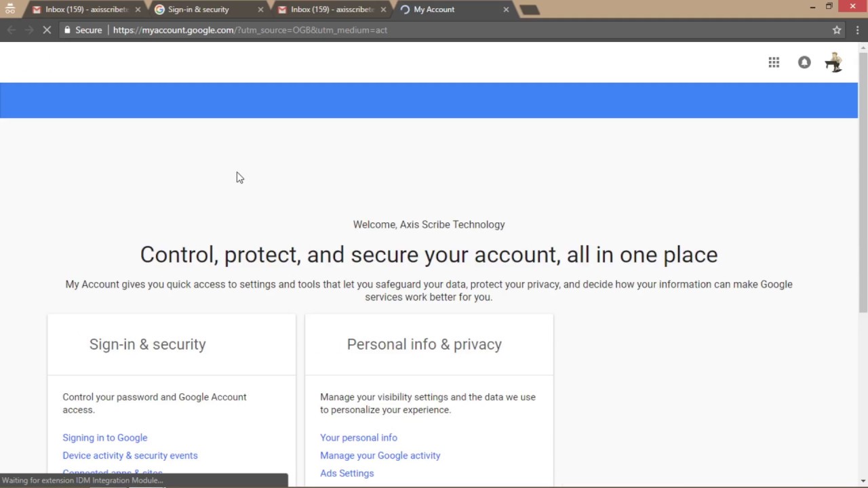Open Google notifications bell

[x=804, y=62]
